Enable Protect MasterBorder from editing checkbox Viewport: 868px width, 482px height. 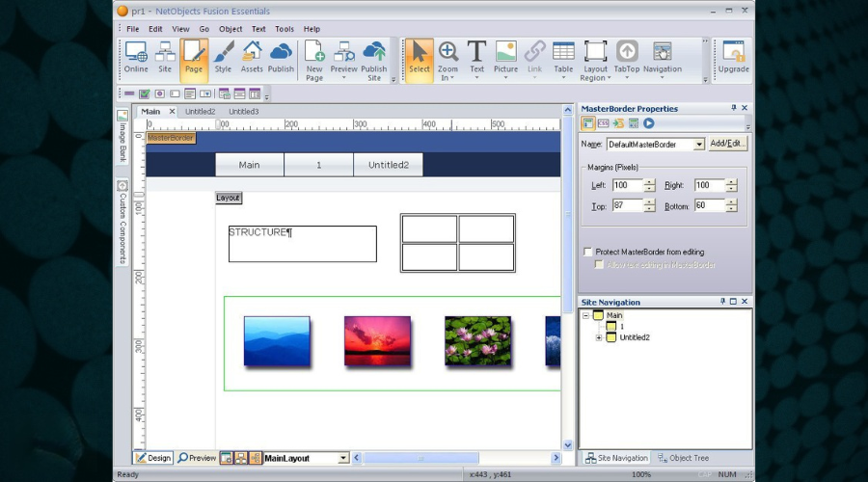click(x=587, y=252)
